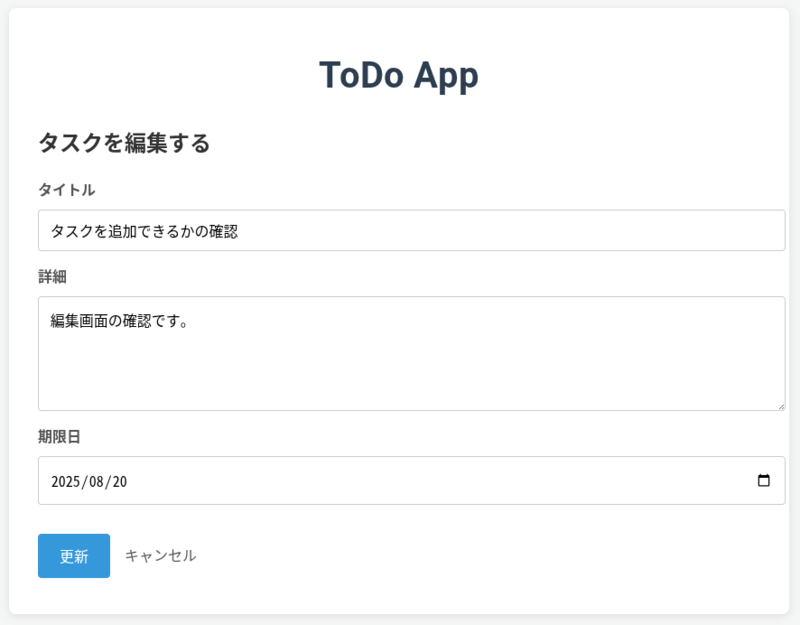
Task: Click the タイトル field label
Action: click(x=66, y=190)
